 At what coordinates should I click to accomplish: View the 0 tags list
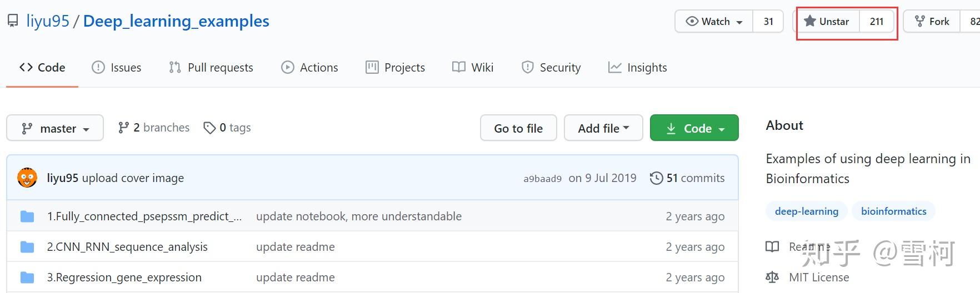(227, 128)
